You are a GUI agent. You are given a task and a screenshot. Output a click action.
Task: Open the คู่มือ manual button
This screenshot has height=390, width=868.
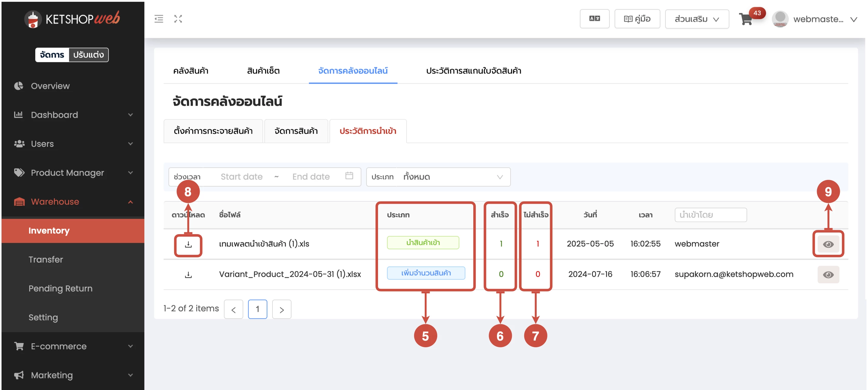(x=637, y=19)
